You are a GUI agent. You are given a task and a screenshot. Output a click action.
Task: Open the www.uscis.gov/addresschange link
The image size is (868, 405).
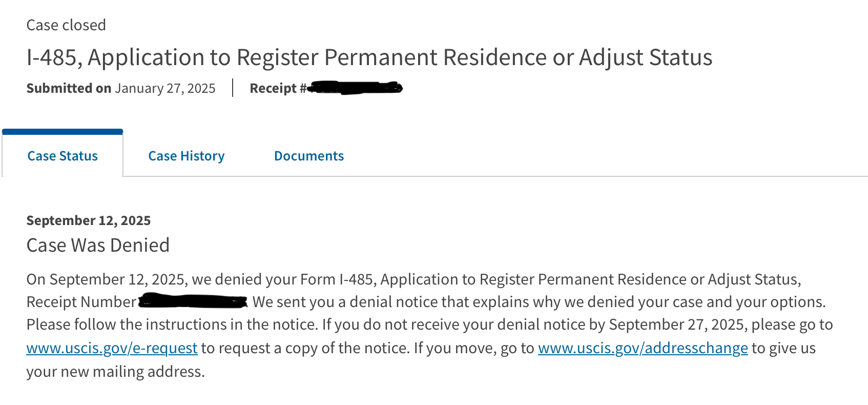[x=643, y=348]
